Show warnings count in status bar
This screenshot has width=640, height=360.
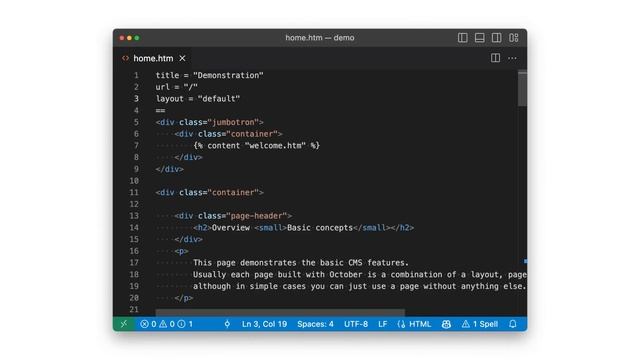tap(167, 324)
